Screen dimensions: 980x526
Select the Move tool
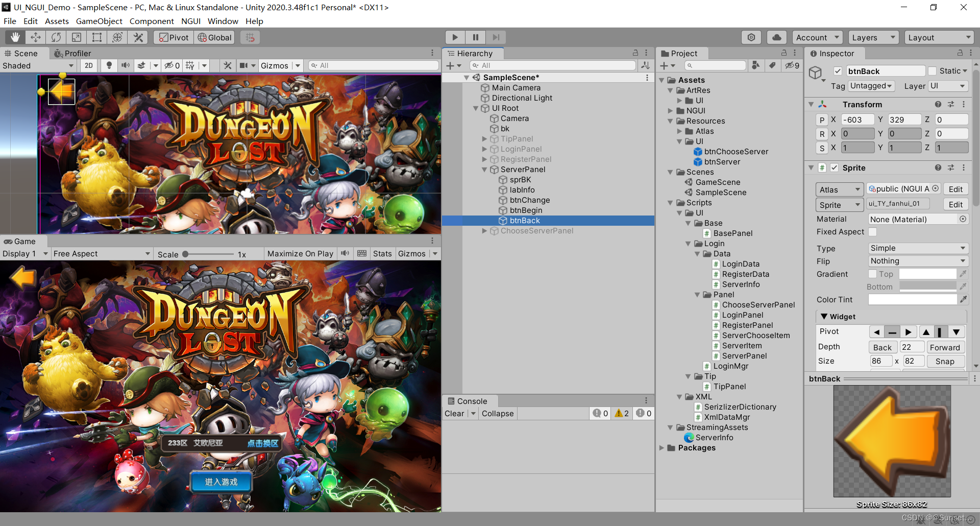(x=36, y=37)
